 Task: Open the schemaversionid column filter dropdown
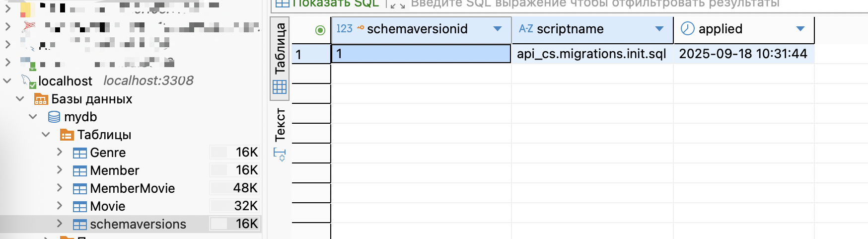point(497,29)
